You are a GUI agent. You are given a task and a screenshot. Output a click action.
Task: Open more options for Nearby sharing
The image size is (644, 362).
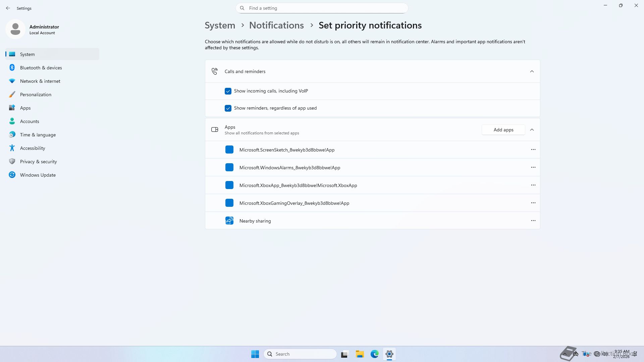coord(533,221)
